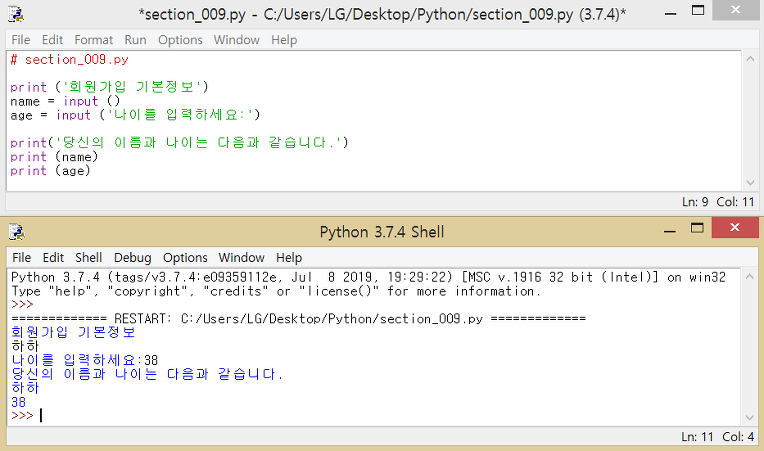Viewport: 764px width, 451px height.
Task: Click the 'name = input ()' code line
Action: (65, 101)
